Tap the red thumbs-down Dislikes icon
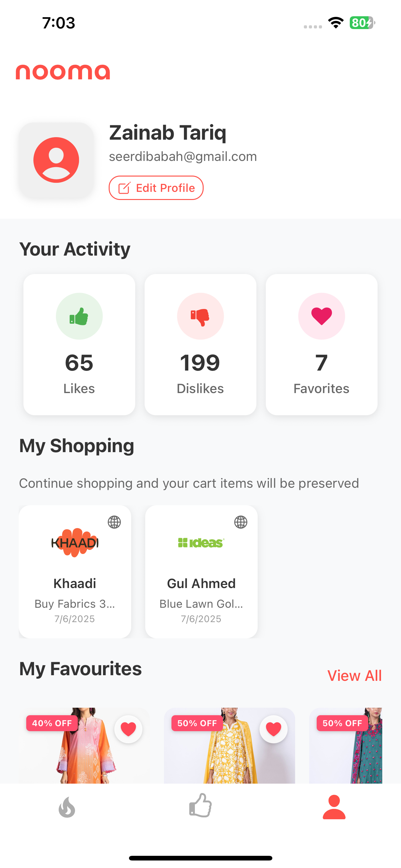The height and width of the screenshot is (868, 401). point(200,316)
